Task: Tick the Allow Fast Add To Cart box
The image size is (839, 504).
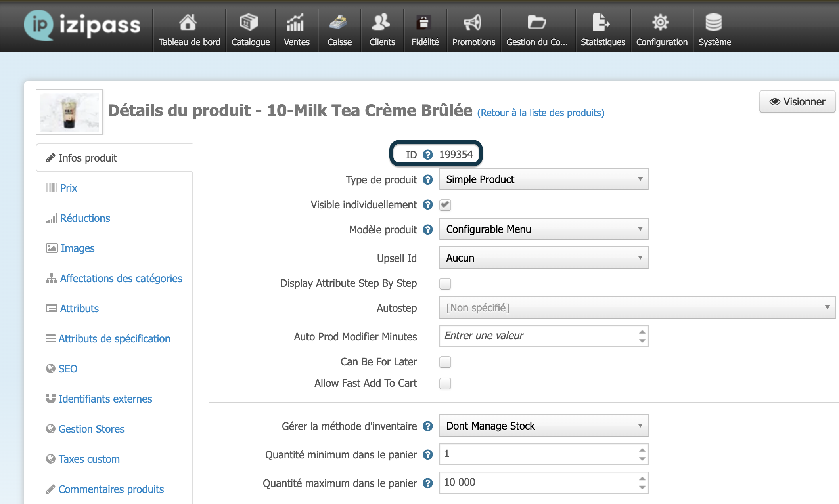Action: [x=445, y=384]
